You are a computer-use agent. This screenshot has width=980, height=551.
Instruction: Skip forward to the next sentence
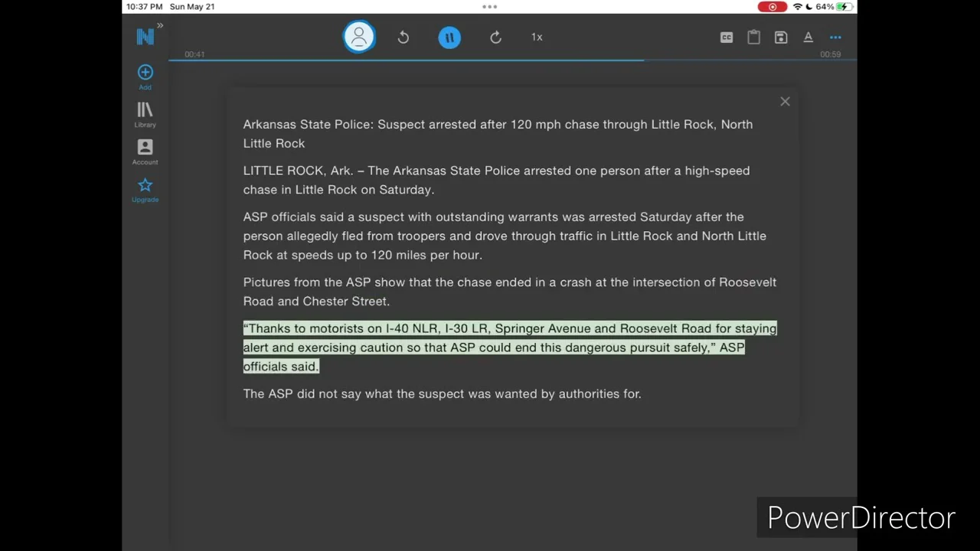tap(495, 37)
